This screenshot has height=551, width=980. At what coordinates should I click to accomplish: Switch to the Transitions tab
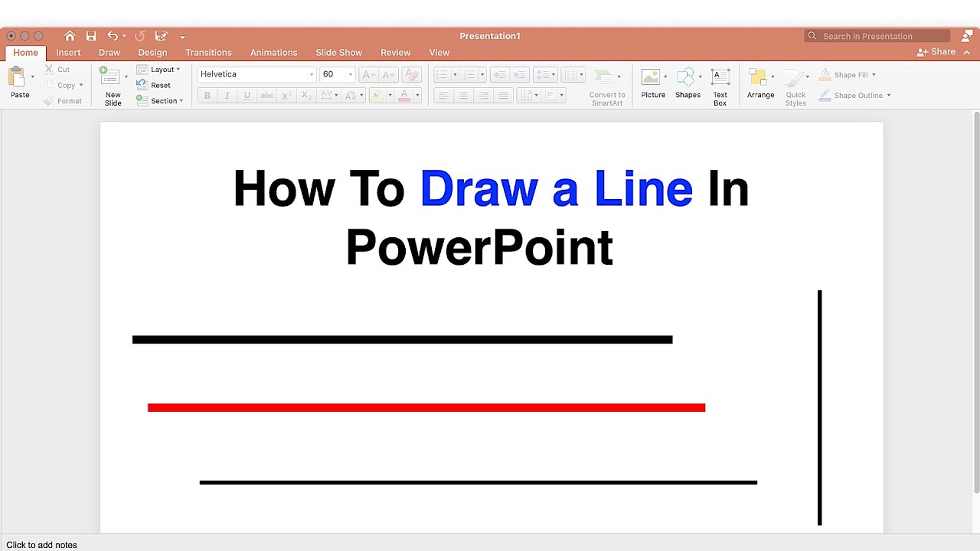(x=208, y=53)
